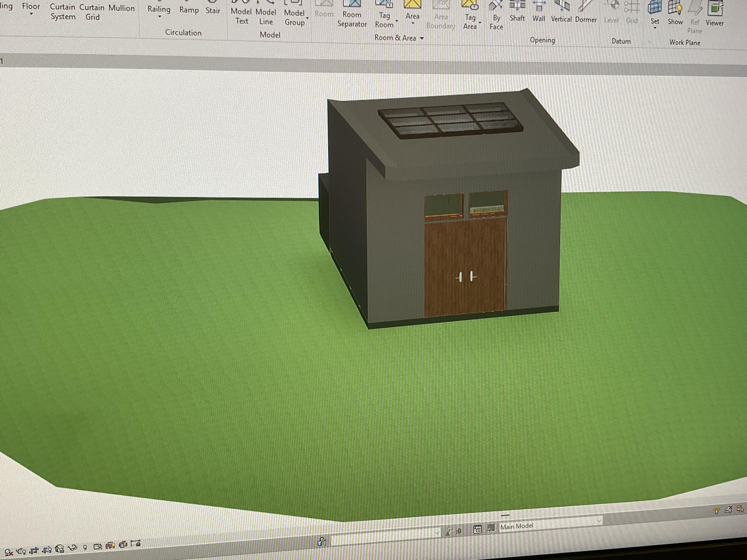Screen dimensions: 747x560
Task: Toggle Select Underlay Elements icon
Action: tap(728, 509)
